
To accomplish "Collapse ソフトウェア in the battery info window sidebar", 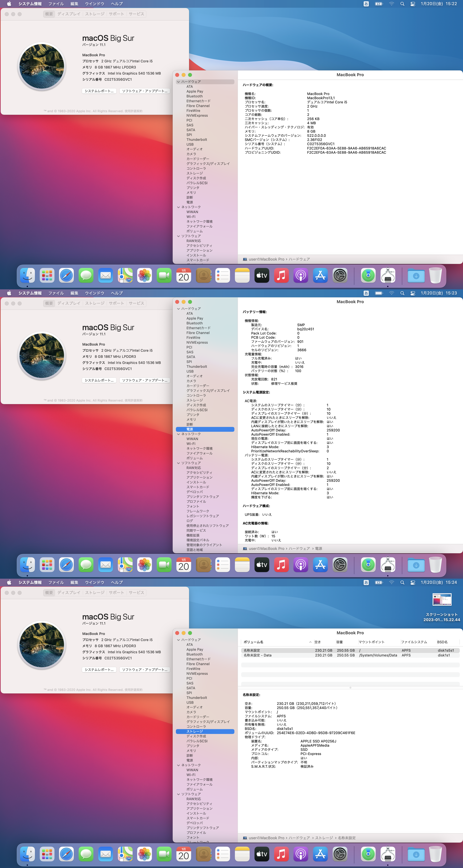I will (x=179, y=463).
